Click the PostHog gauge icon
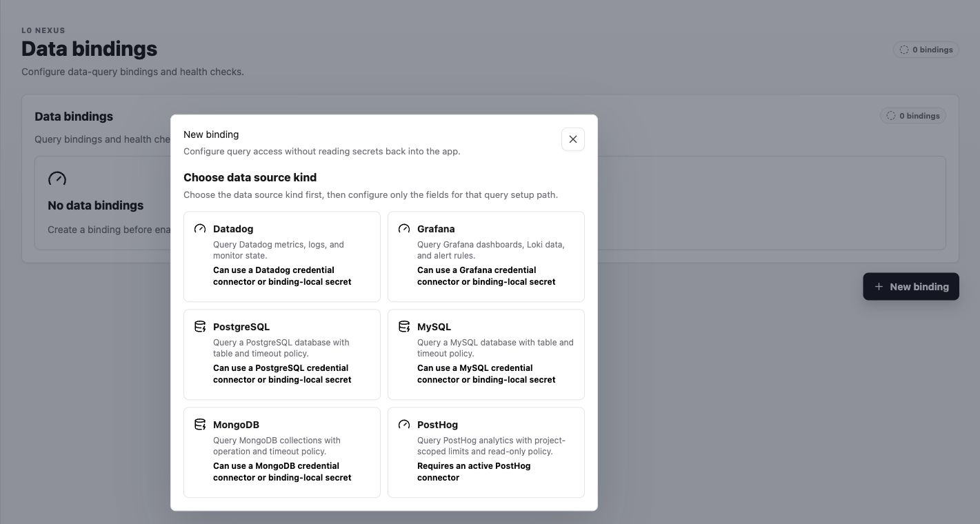 pos(404,425)
